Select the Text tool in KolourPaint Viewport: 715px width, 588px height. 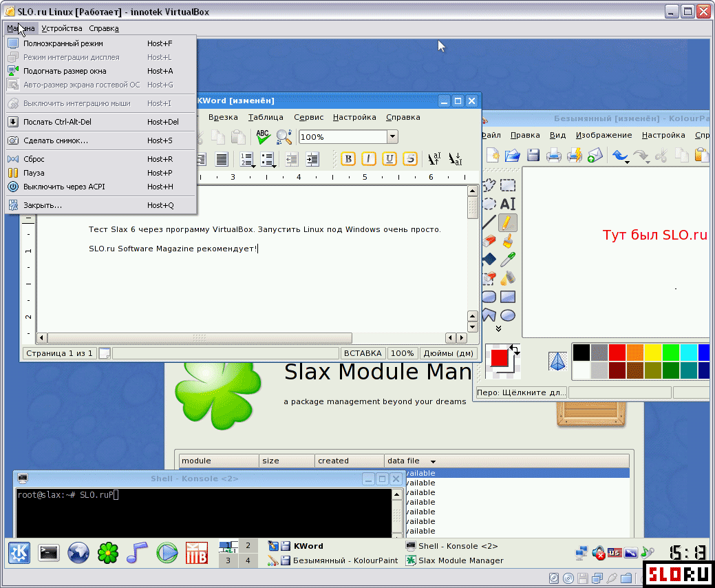pyautogui.click(x=508, y=204)
